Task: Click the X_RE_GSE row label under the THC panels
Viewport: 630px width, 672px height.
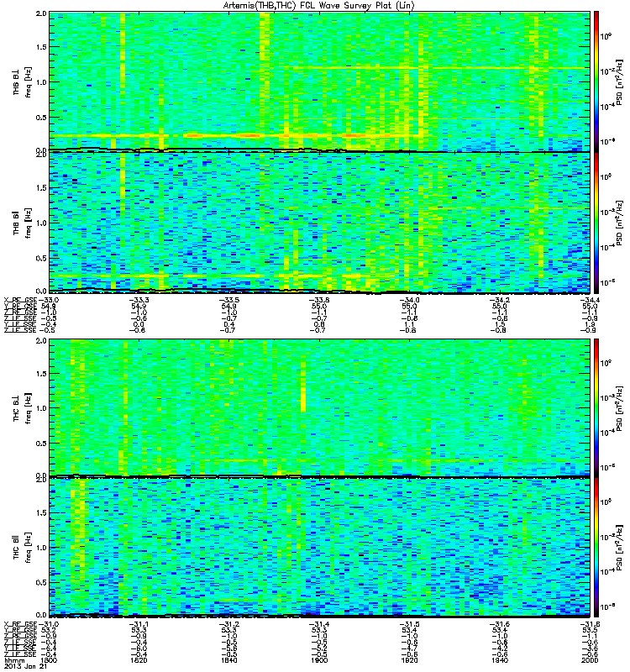Action: point(20,624)
